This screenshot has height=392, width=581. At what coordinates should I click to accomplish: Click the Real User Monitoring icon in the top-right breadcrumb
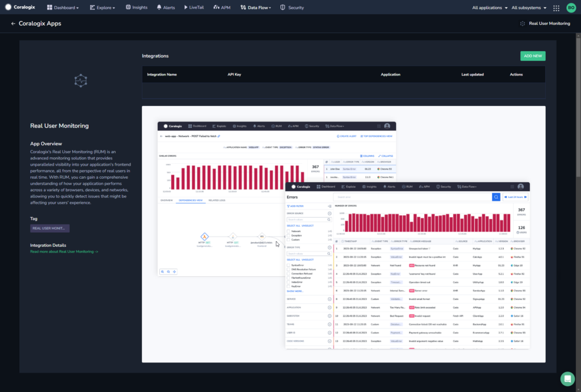pos(523,23)
